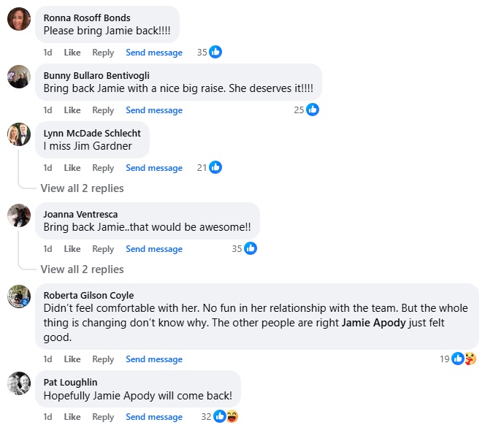This screenshot has height=425, width=504.
Task: Expand replies under Lynn McDade Schlecht's comment
Action: click(82, 188)
